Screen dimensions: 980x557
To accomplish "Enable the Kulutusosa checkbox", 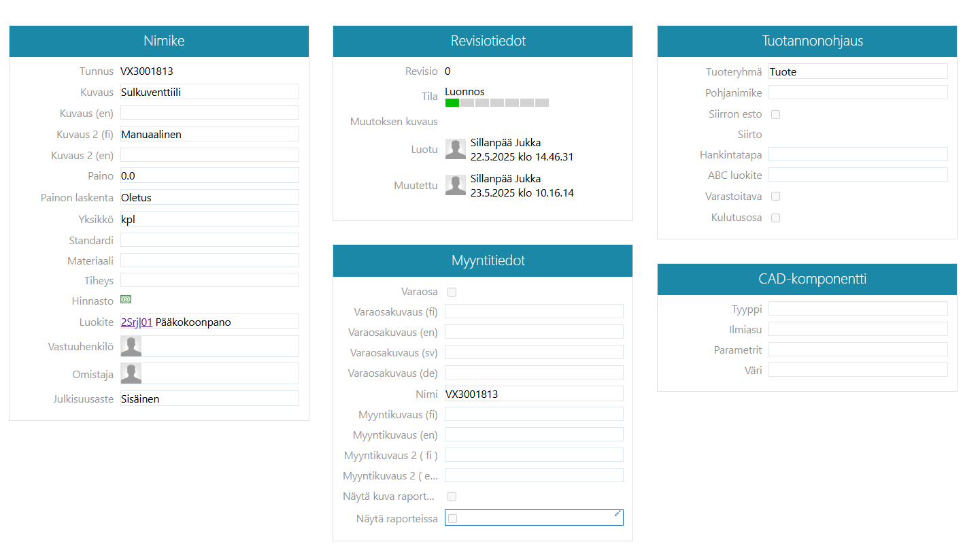I will point(775,218).
